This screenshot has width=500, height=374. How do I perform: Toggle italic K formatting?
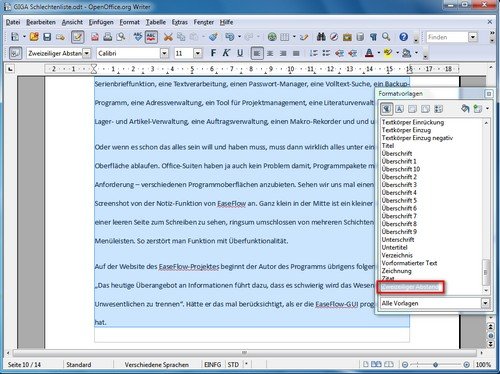[x=226, y=53]
